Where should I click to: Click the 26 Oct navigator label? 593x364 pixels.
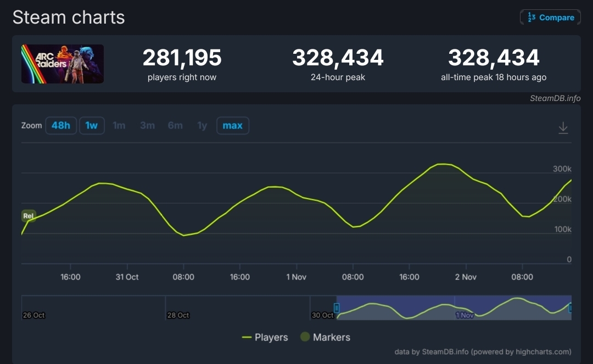tap(33, 315)
